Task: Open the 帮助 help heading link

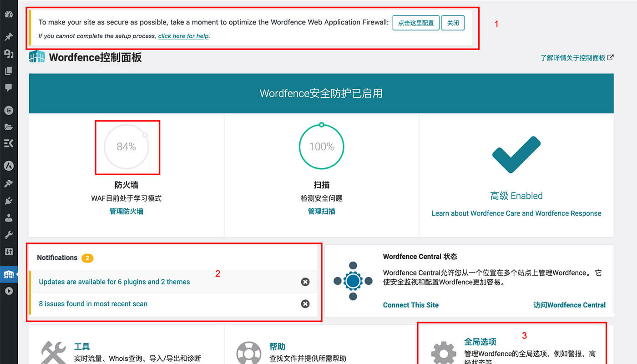Action: [x=277, y=347]
